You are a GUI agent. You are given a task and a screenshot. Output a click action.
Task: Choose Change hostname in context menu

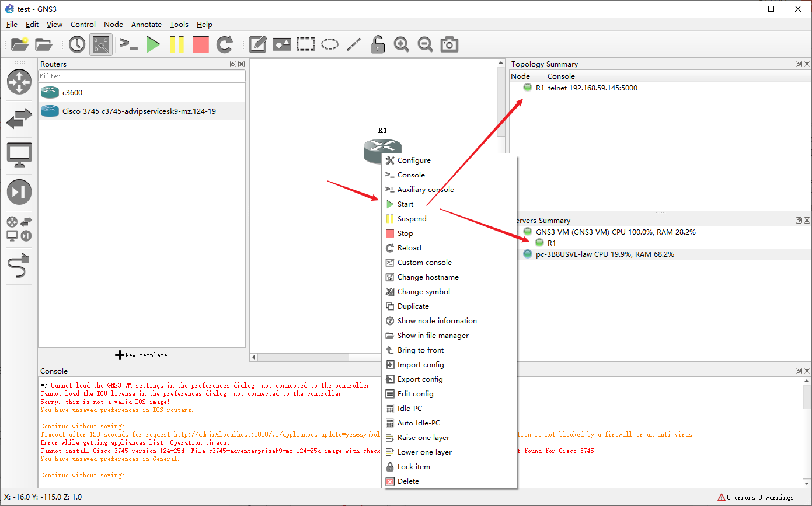pos(449,277)
